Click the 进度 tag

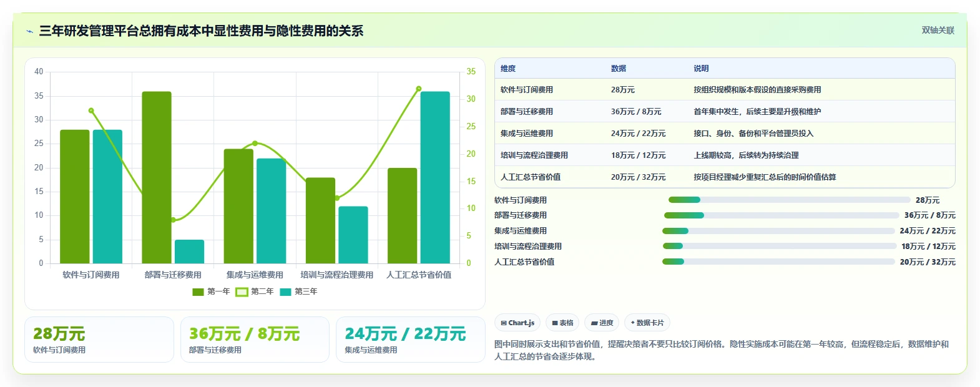pos(602,323)
